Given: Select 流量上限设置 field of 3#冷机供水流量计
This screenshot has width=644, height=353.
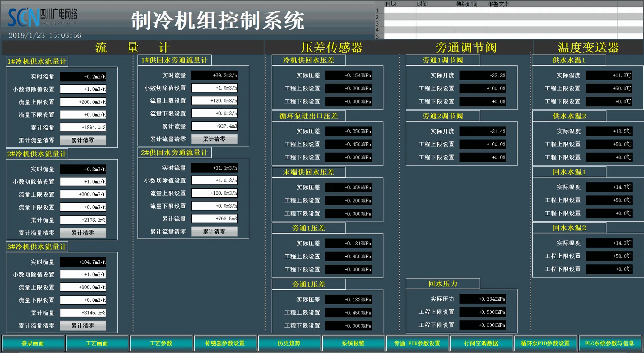Looking at the screenshot, I should click(83, 287).
